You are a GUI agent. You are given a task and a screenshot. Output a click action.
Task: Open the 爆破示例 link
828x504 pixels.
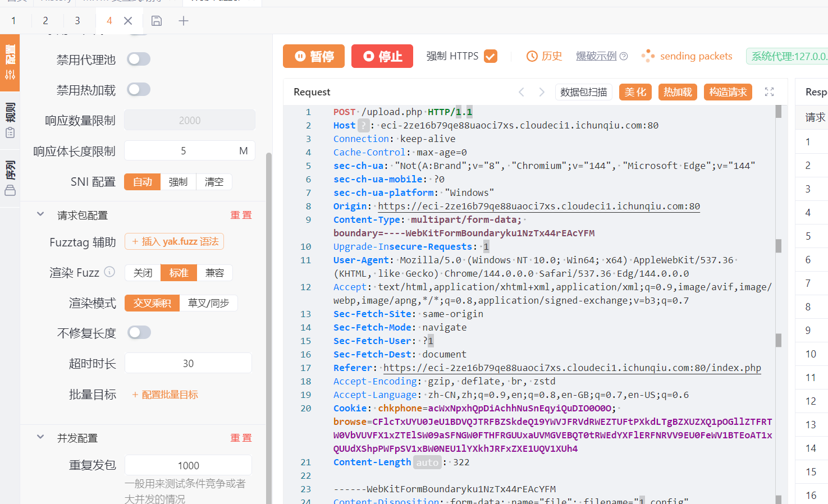(x=596, y=56)
